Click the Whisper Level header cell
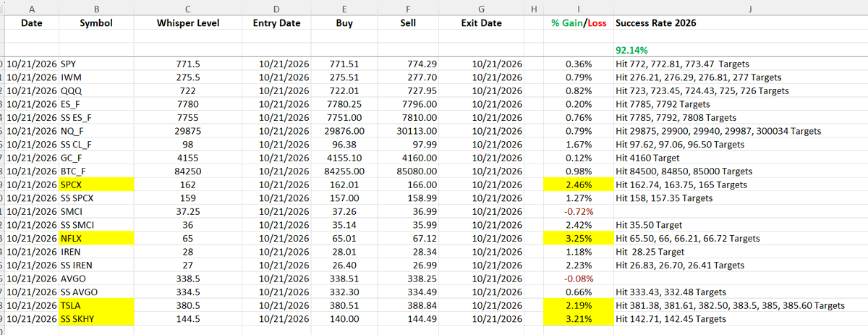Image resolution: width=868 pixels, height=335 pixels. click(188, 23)
